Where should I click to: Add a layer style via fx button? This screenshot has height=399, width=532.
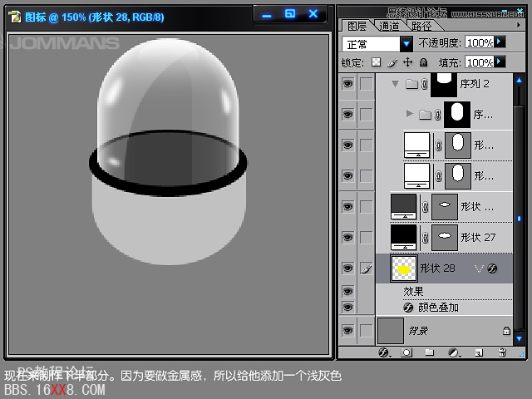tap(384, 352)
